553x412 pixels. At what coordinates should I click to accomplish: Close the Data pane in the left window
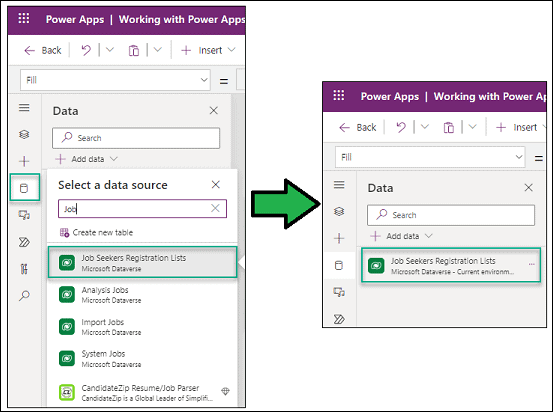tap(214, 110)
